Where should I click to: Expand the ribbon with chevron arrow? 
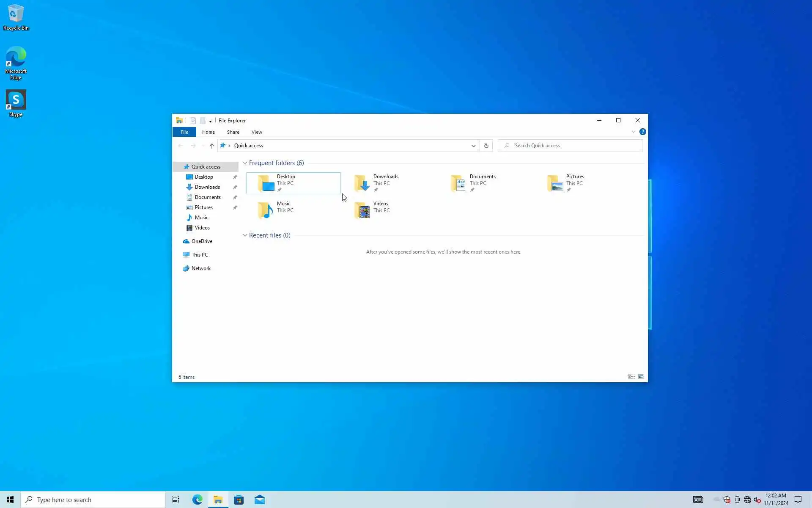633,132
